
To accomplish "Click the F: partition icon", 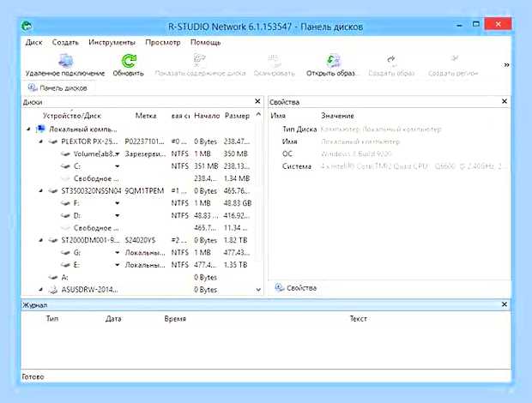I will tap(65, 203).
